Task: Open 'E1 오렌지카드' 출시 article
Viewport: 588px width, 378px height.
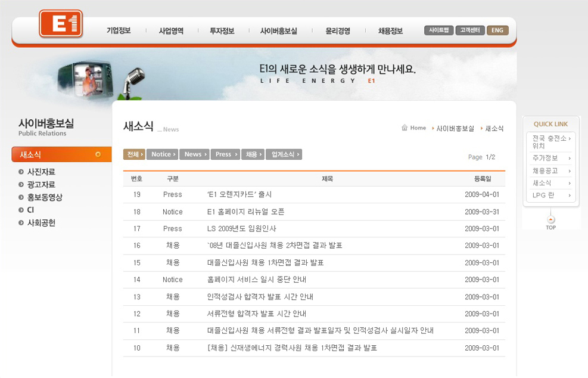Action: point(239,194)
